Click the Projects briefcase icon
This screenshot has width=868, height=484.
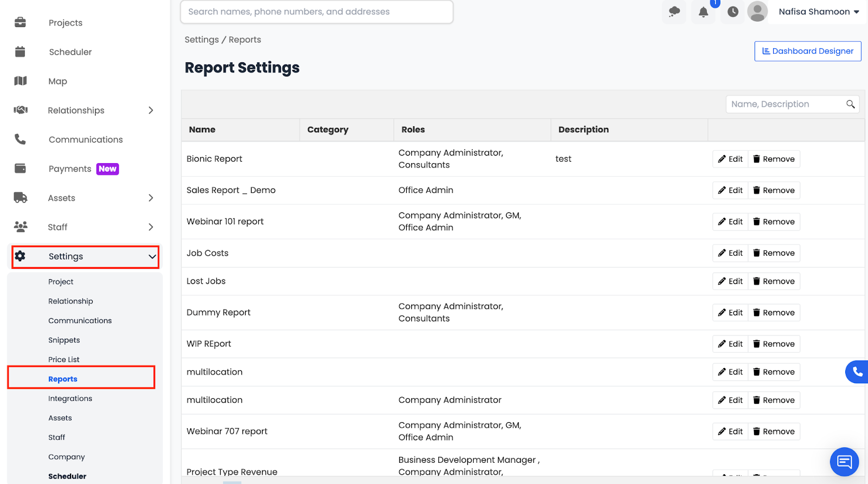click(21, 22)
